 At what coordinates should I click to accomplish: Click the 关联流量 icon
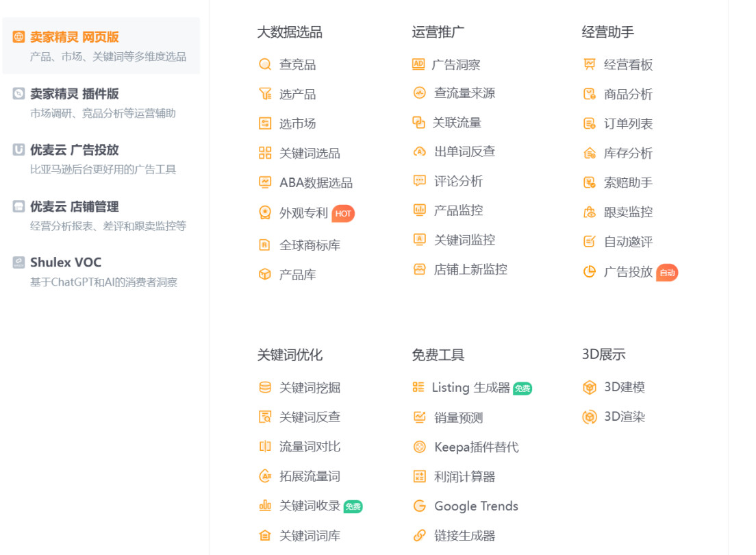click(418, 123)
